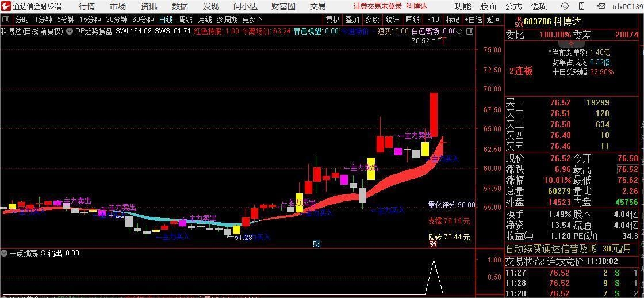644x298 pixels.
Task: Open 多周期 multi-period view
Action: click(x=228, y=20)
